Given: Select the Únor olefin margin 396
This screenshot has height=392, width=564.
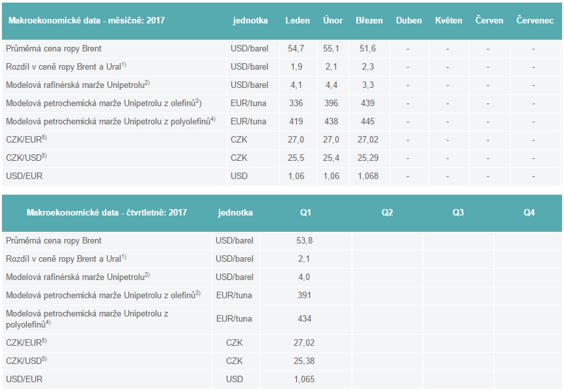Looking at the screenshot, I should coord(331,104).
